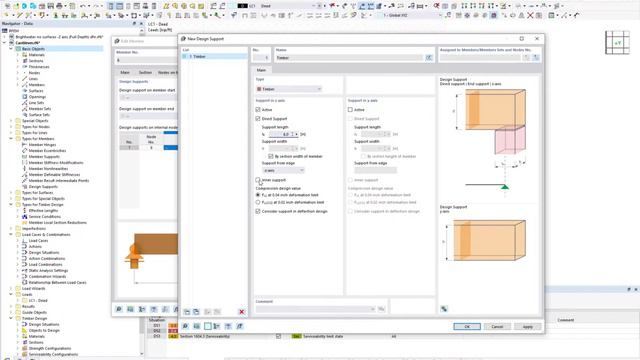Click the comment library icon next to Comment field

[381, 309]
